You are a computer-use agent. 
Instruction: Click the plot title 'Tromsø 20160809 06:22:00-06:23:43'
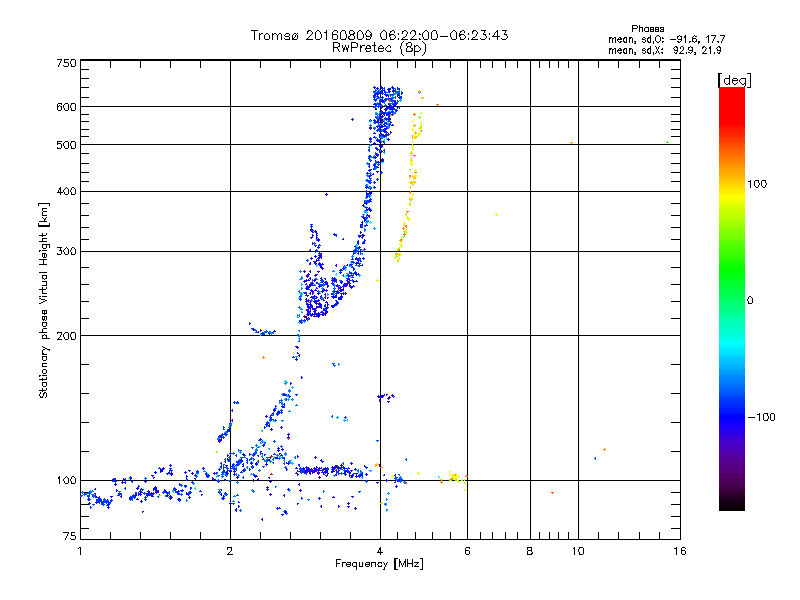point(379,35)
